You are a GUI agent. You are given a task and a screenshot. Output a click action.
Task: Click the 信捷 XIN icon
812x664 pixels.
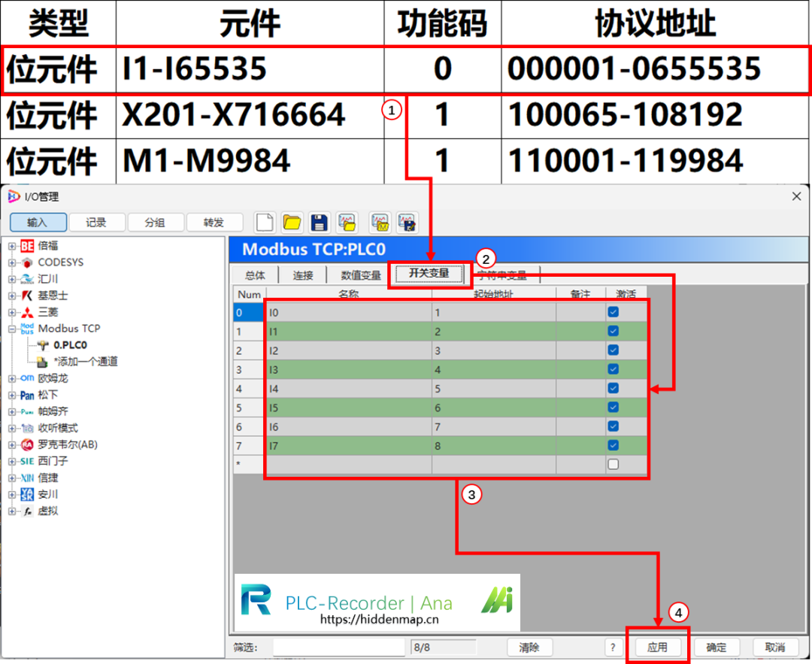[x=27, y=478]
